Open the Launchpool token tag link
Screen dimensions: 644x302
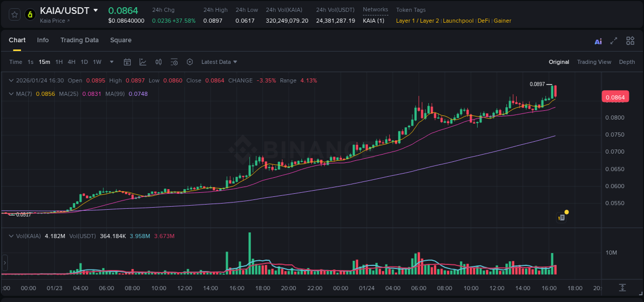click(x=458, y=21)
